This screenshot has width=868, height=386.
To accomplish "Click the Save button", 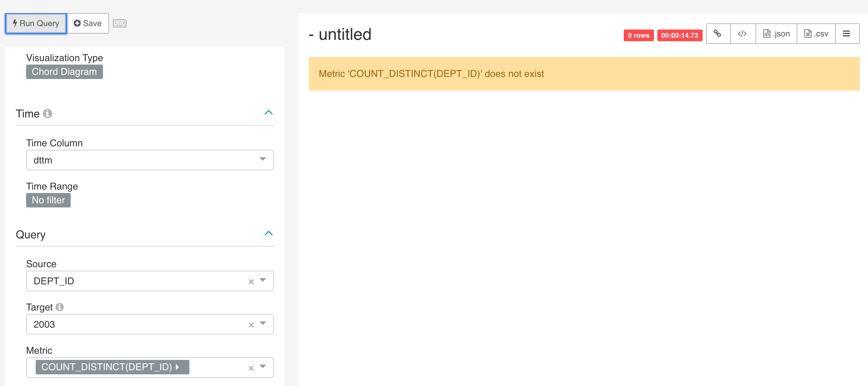I will tap(88, 23).
